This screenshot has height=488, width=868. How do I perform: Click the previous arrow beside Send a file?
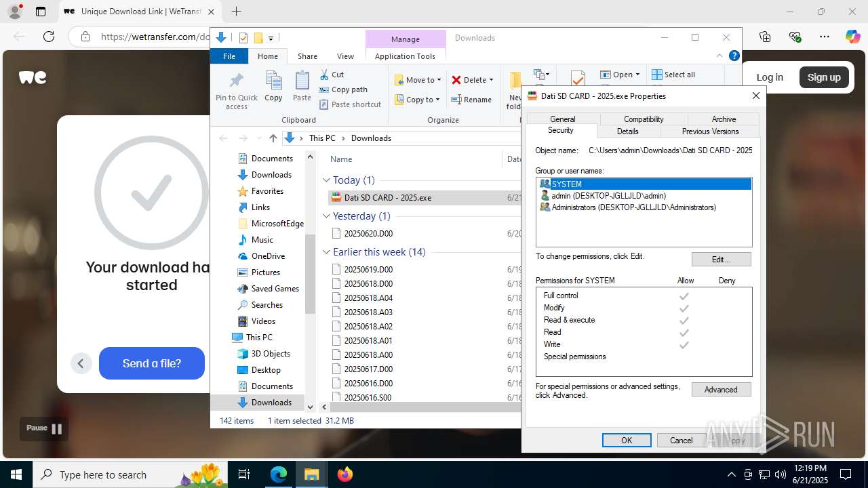(81, 363)
